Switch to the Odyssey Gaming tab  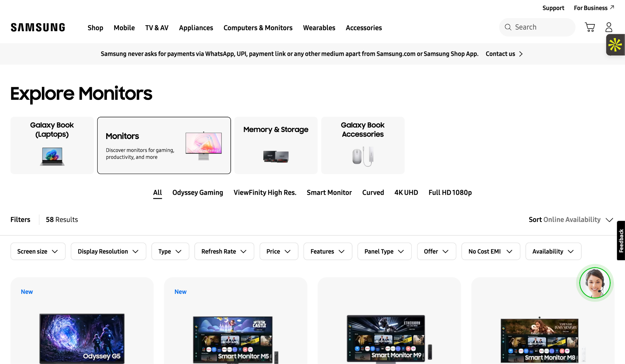197,193
